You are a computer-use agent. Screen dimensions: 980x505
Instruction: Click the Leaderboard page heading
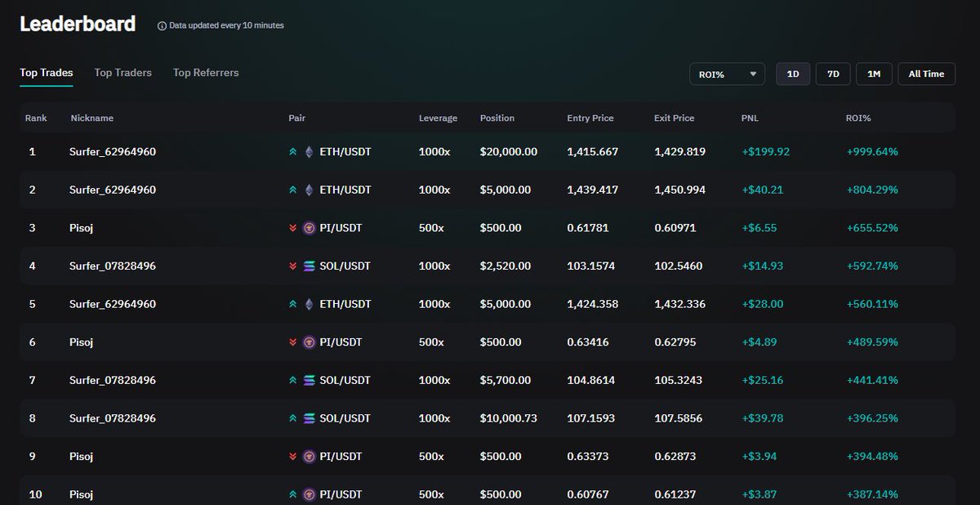tap(78, 25)
